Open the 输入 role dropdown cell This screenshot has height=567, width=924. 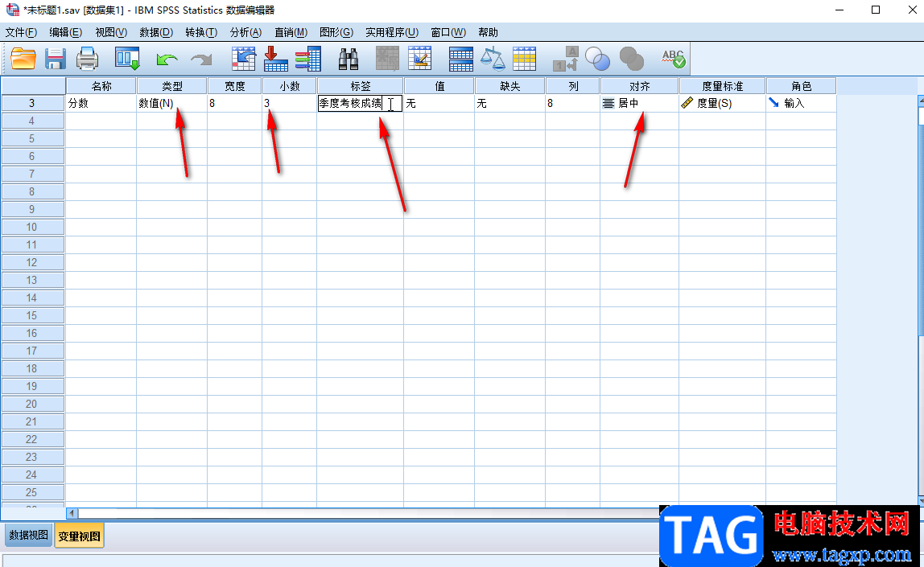coord(802,103)
